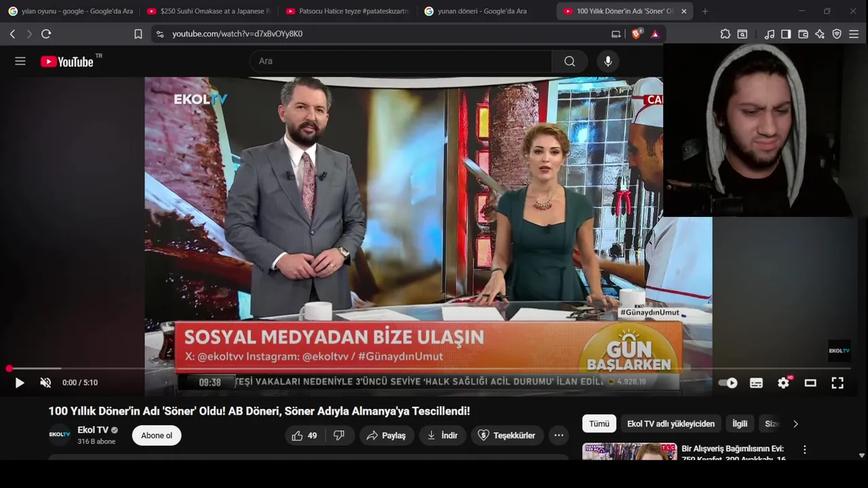This screenshot has width=868, height=488.
Task: Click the YouTube search field Ara
Action: coord(401,61)
